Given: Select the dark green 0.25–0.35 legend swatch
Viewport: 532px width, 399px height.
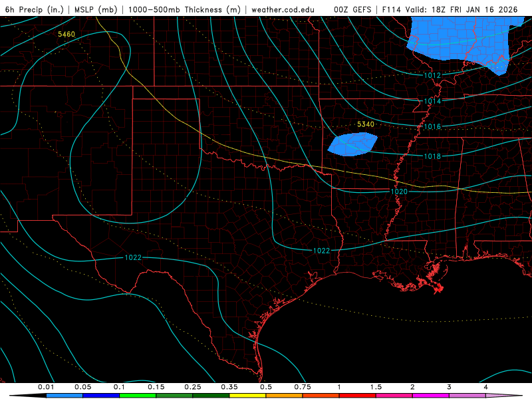Looking at the screenshot, I should click(x=211, y=396).
